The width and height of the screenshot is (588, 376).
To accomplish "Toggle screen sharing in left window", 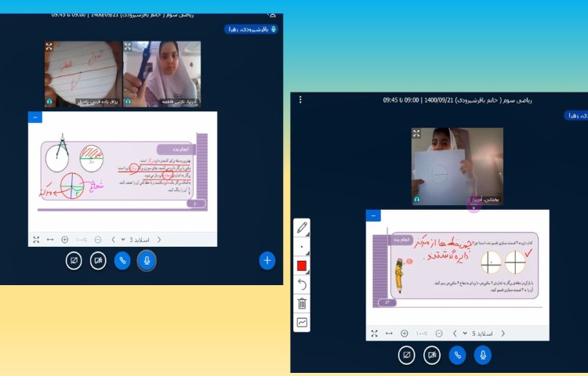I will pos(74,261).
